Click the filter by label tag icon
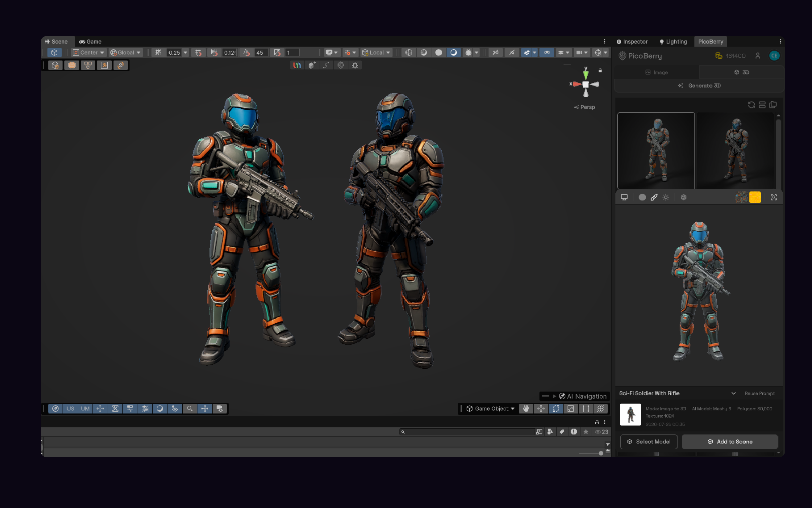812x508 pixels. 562,432
